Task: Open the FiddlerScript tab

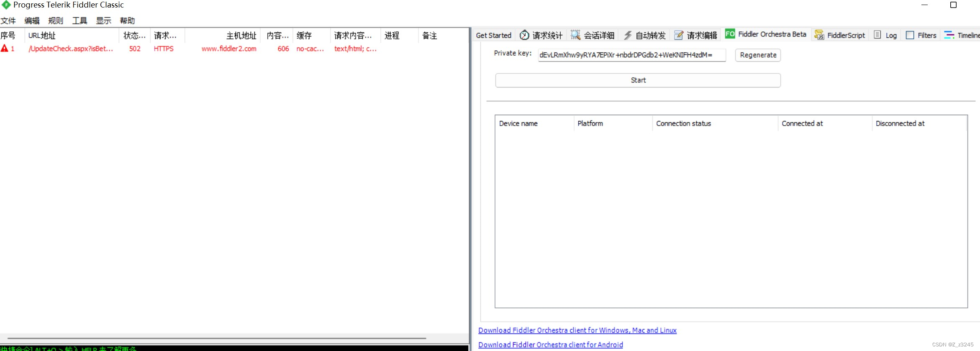Action: [840, 36]
